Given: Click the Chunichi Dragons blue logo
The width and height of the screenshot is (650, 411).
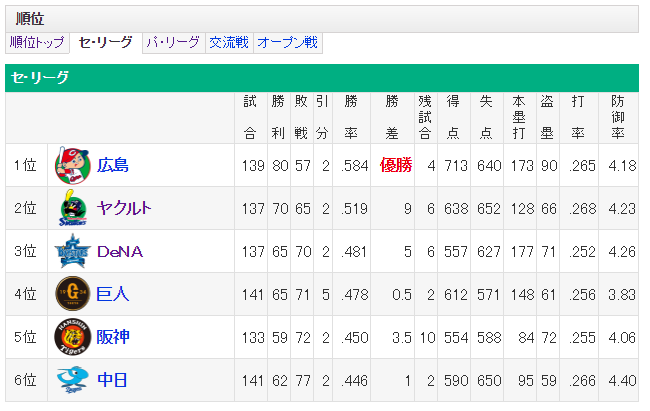Looking at the screenshot, I should coord(73,379).
